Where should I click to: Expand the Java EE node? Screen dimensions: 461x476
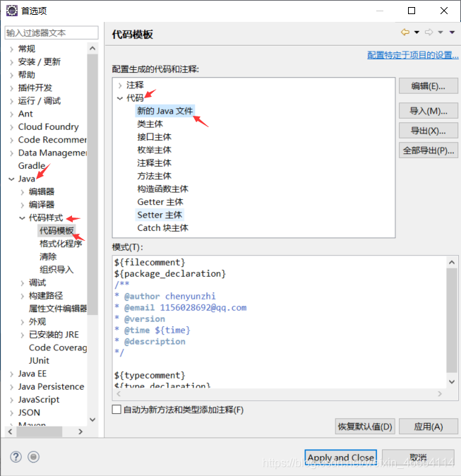tap(11, 374)
